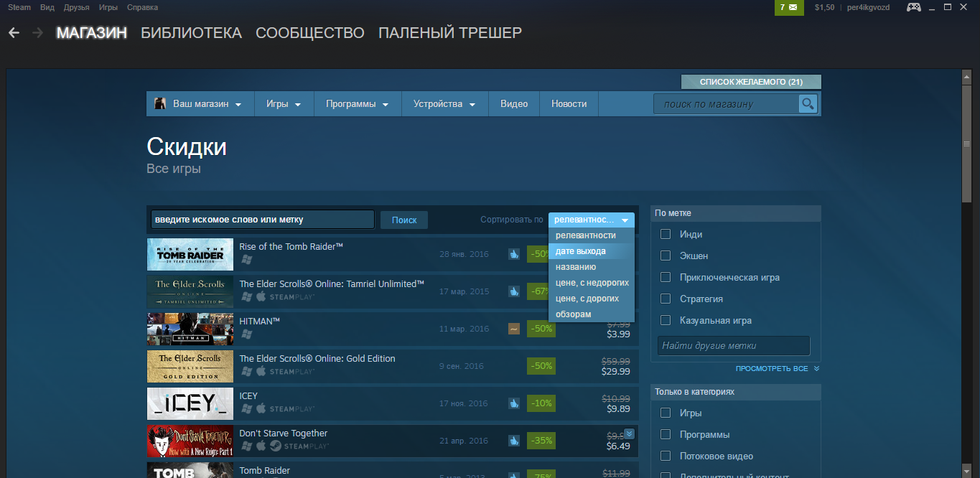This screenshot has height=478, width=980.
Task: Enable Приключенческая игра tag filter
Action: point(666,277)
